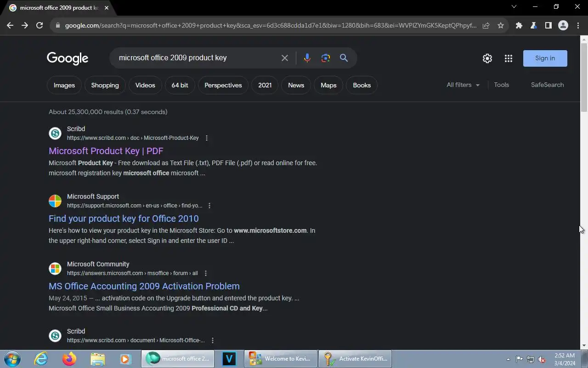Switch to Perspectives filter
This screenshot has width=588, height=368.
coord(223,86)
